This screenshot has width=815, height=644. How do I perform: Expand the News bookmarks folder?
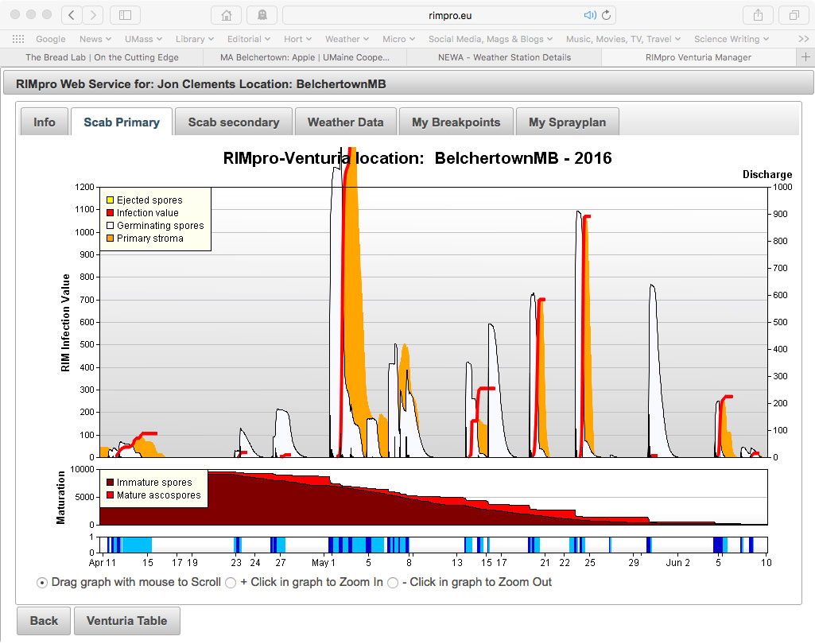pyautogui.click(x=96, y=39)
